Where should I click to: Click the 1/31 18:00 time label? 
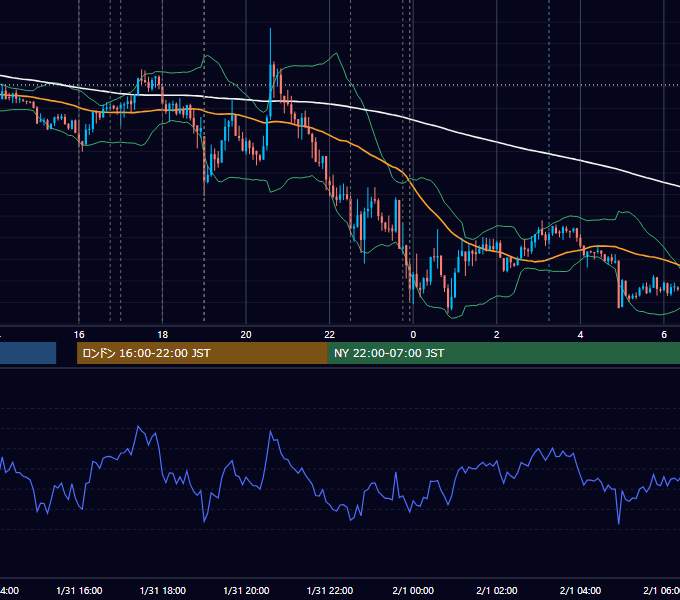[x=163, y=590]
